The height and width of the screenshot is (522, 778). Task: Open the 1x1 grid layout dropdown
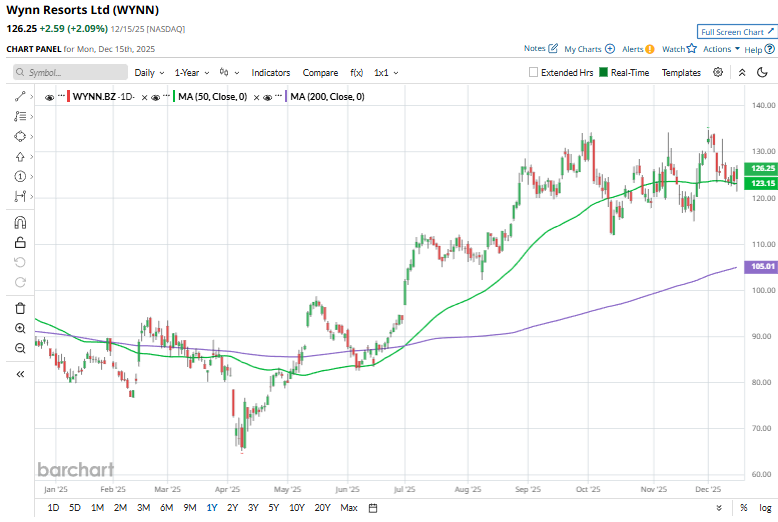pyautogui.click(x=385, y=73)
